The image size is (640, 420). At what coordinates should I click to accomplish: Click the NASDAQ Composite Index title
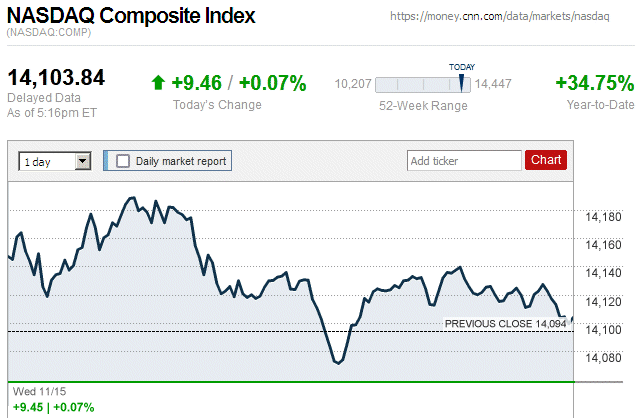tap(131, 17)
